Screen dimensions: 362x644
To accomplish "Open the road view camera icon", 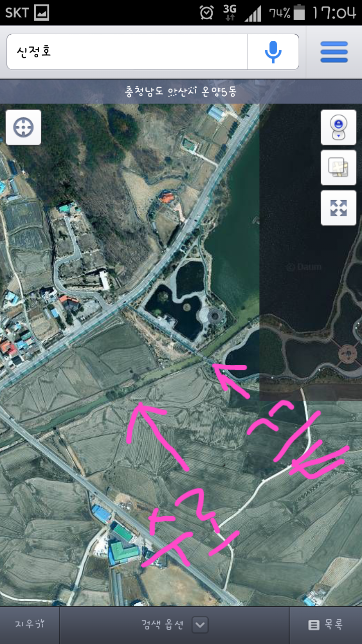I will (338, 127).
